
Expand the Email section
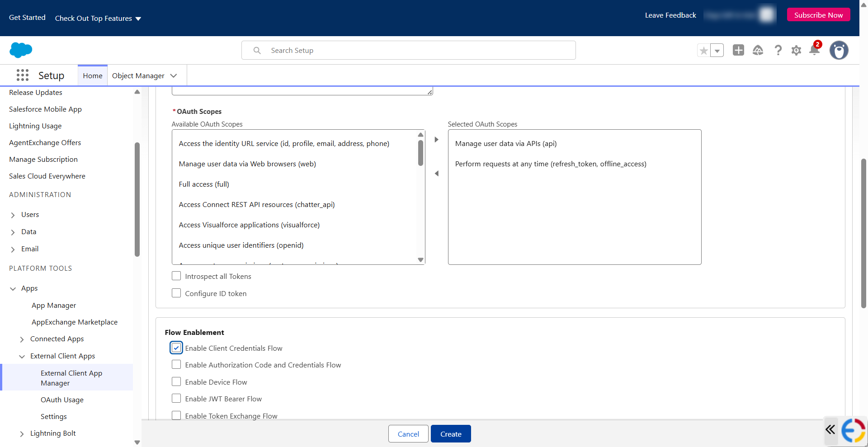click(13, 249)
